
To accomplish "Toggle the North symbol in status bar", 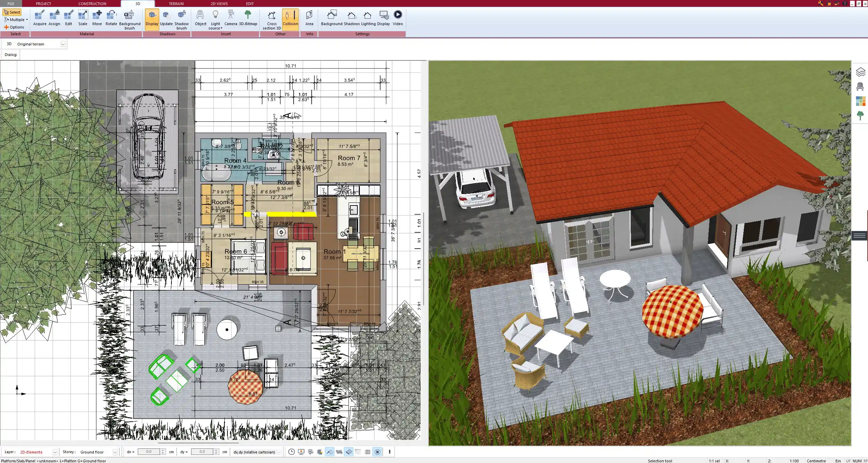I will [377, 452].
